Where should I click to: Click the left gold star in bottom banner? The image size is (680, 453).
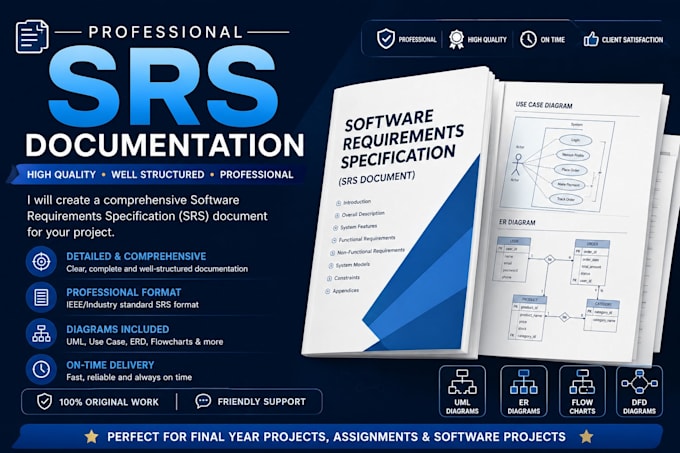click(x=92, y=436)
